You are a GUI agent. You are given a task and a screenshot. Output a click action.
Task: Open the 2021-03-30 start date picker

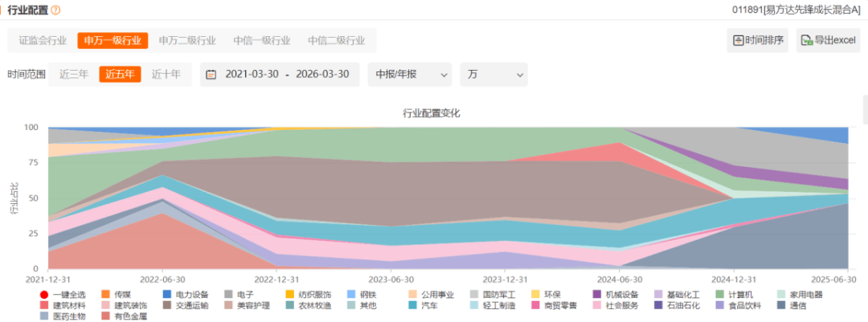tap(252, 75)
